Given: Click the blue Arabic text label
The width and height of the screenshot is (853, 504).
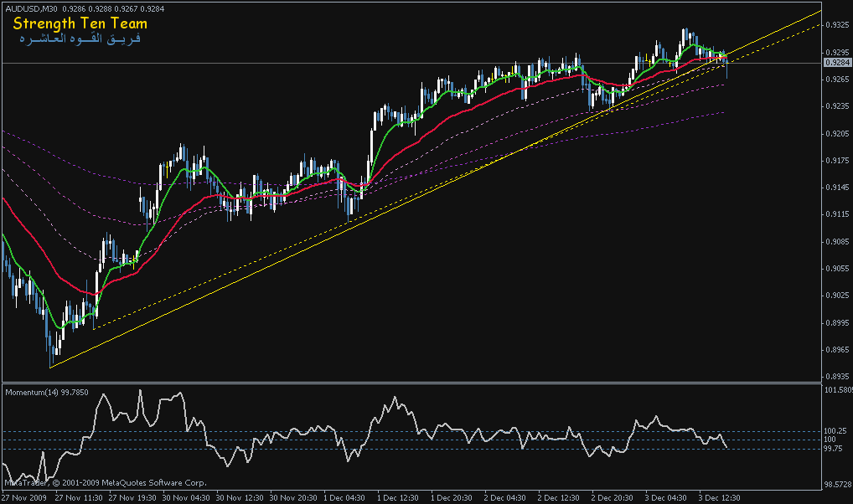Looking at the screenshot, I should click(76, 39).
